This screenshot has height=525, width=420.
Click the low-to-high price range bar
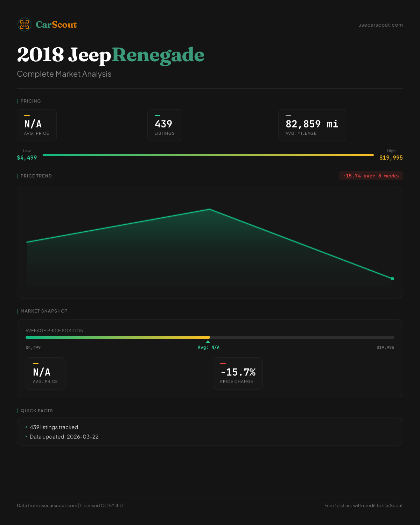[x=208, y=155]
